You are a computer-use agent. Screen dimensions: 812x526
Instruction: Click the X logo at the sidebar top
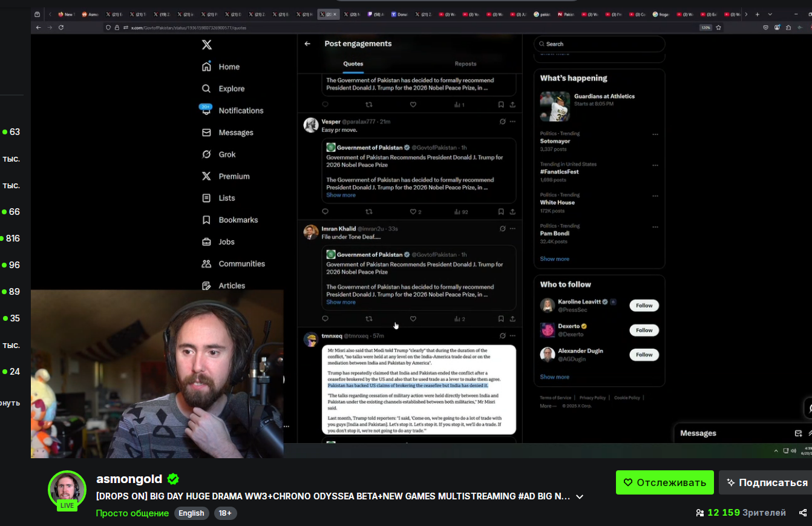pyautogui.click(x=206, y=45)
